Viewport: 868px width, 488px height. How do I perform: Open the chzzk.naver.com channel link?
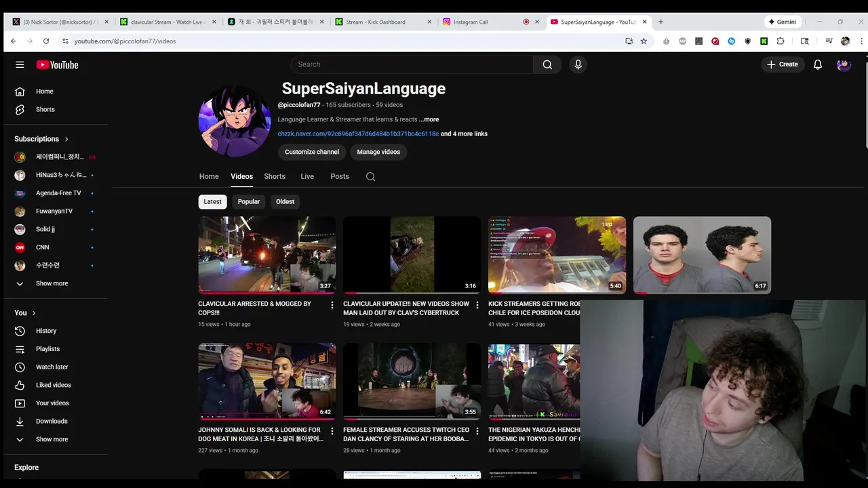[358, 134]
